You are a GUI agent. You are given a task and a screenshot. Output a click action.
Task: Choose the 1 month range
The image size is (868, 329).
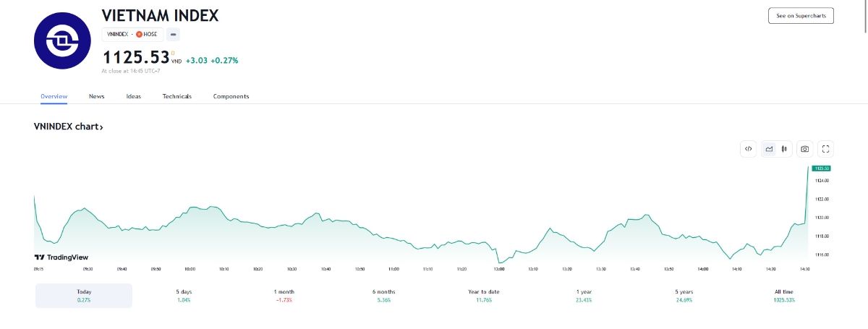[284, 295]
